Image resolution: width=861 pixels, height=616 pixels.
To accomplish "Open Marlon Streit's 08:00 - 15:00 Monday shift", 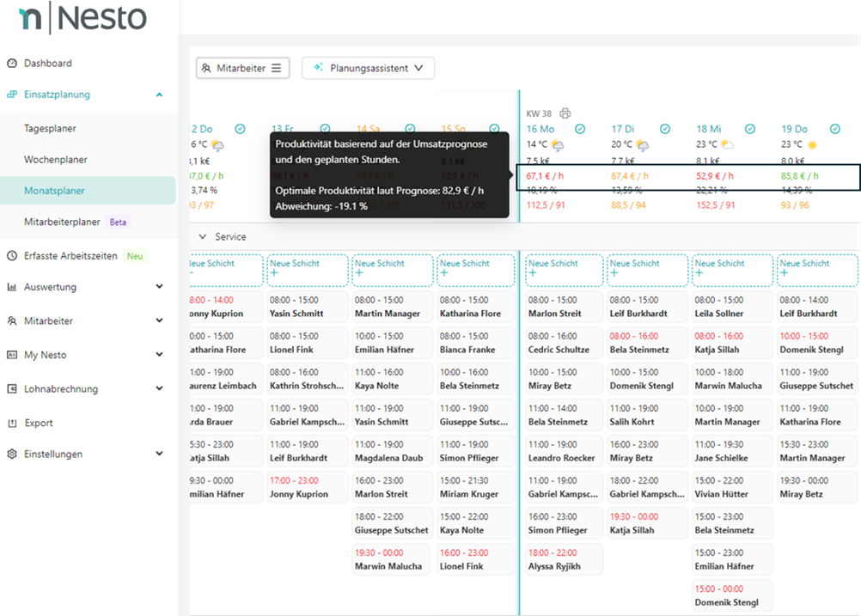I will pos(563,308).
